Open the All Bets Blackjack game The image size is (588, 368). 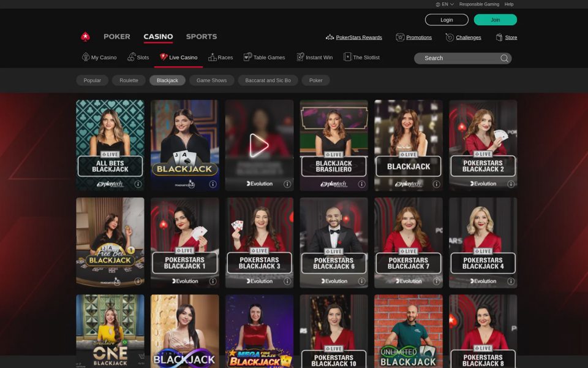[x=110, y=145]
